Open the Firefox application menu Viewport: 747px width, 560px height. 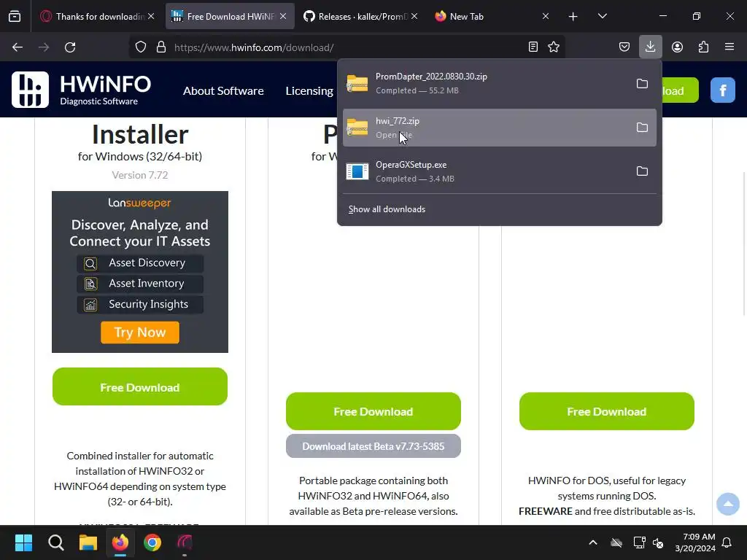729,47
